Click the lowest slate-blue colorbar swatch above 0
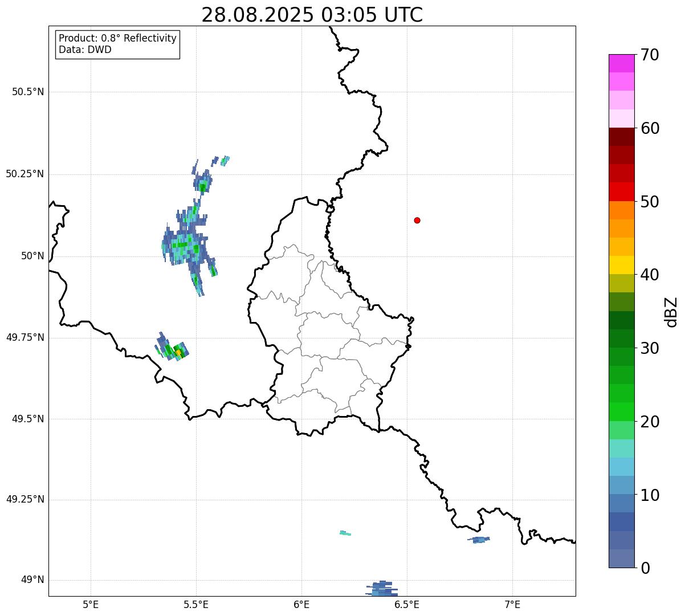 tap(621, 558)
